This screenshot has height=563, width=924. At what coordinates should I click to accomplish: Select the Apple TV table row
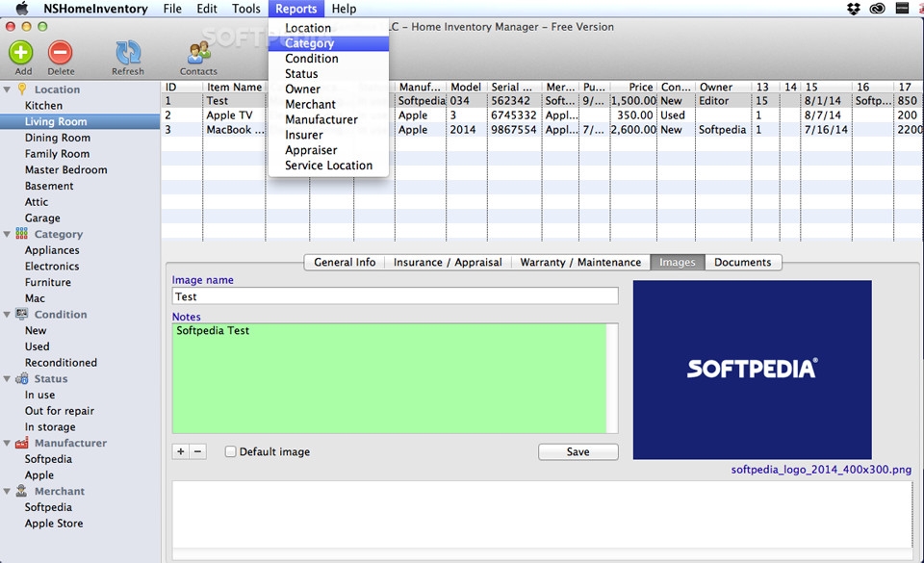[x=542, y=115]
